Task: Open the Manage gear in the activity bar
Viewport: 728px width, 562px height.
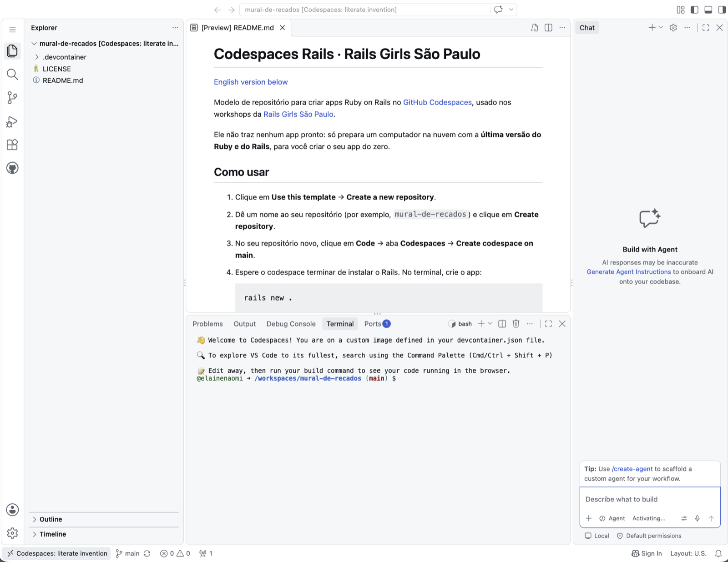Action: tap(12, 533)
